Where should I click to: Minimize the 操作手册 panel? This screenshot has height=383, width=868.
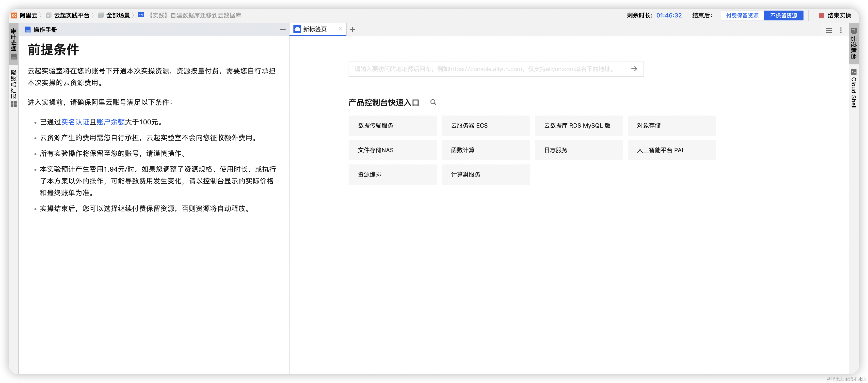tap(282, 29)
